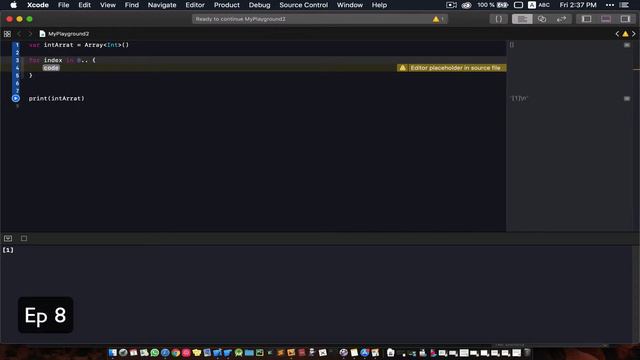This screenshot has width=640, height=360.
Task: Jump to the next issue arrow
Action: pos(633,34)
